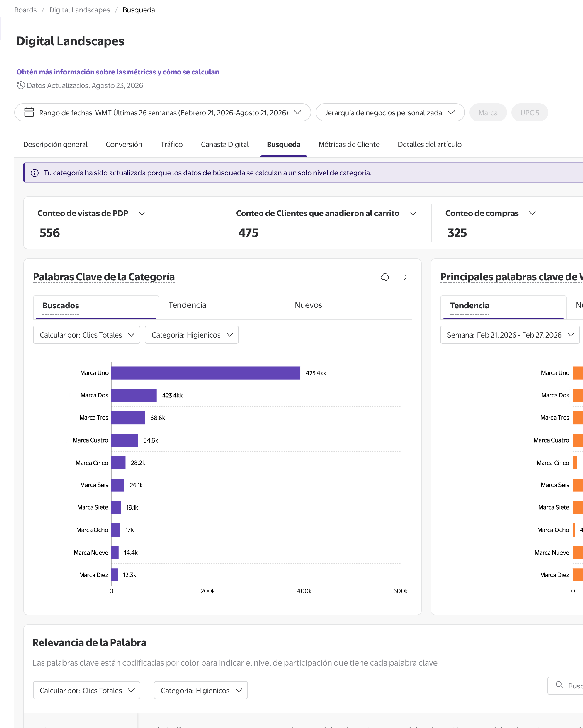Screen dimensions: 583x728
Task: Click the arrow icon in Palabras Clave card
Action: click(403, 277)
